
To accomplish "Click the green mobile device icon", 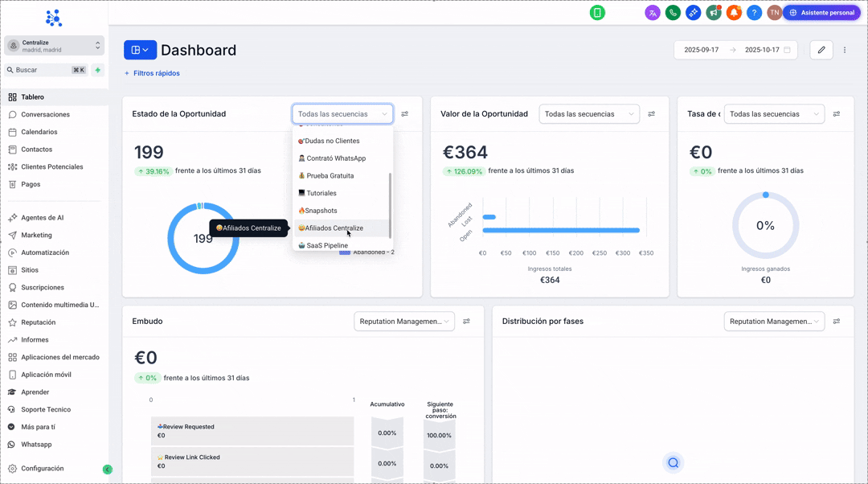I will click(x=597, y=13).
